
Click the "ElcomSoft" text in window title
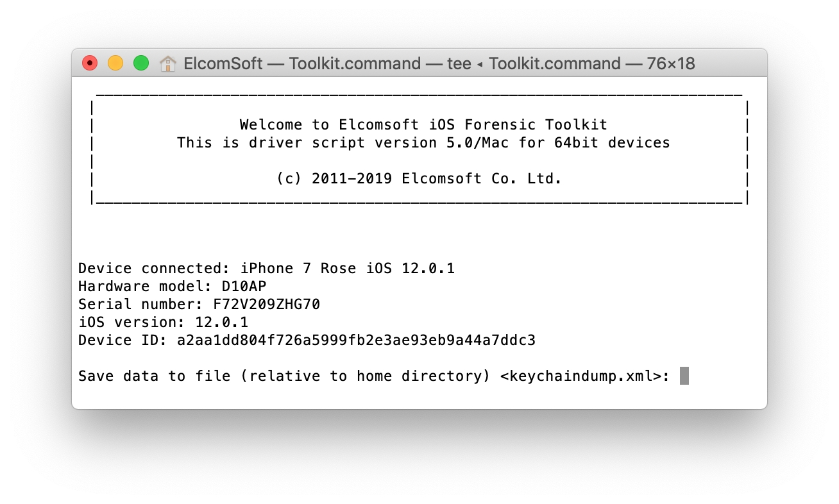pyautogui.click(x=223, y=63)
